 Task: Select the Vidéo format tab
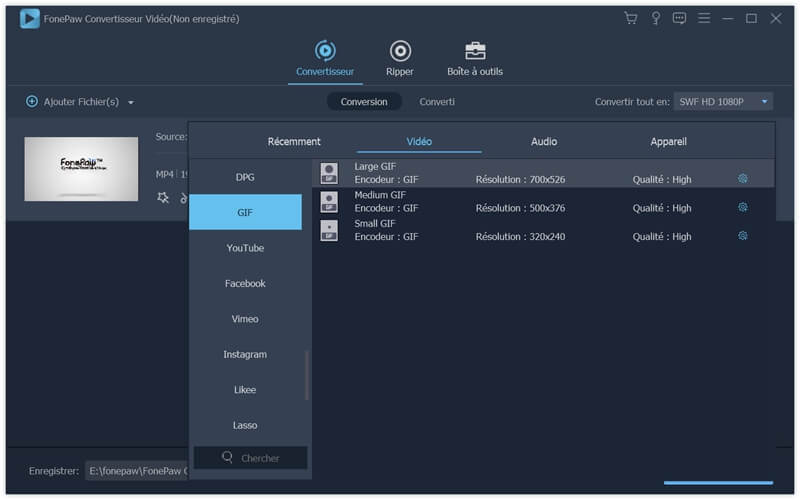tap(419, 141)
